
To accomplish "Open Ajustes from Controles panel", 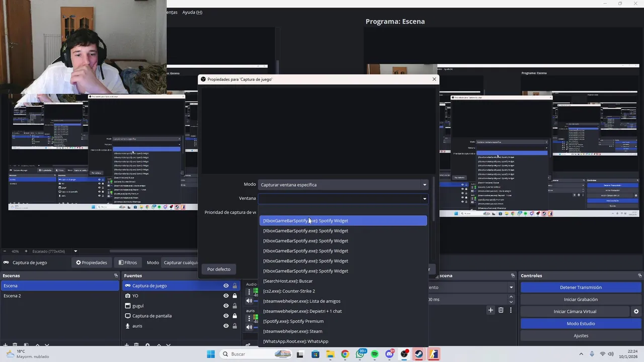I will (x=581, y=335).
